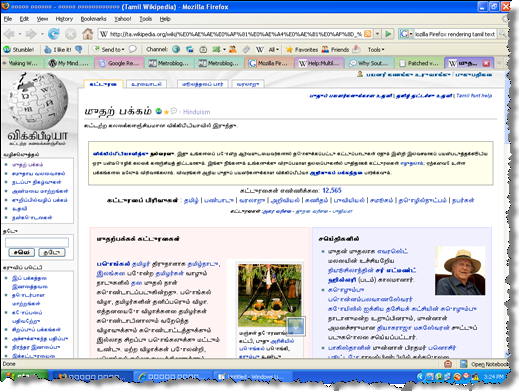Viewport: 519px width, 391px height.
Task: Open the History menu
Action: click(64, 19)
